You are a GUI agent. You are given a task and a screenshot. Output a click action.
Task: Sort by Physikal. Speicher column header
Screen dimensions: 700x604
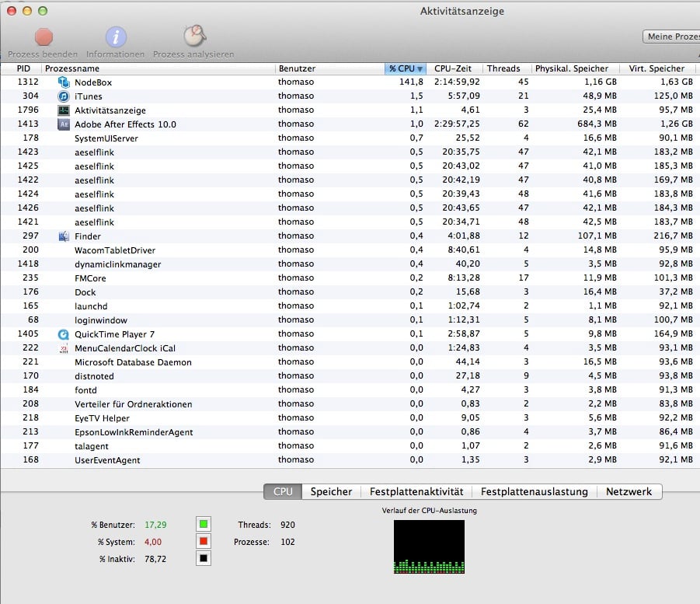click(x=576, y=68)
